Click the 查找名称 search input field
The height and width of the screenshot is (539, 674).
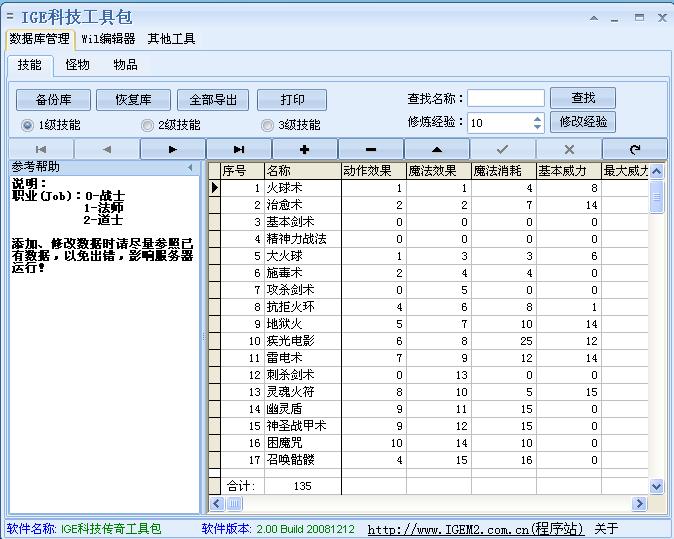[x=505, y=98]
